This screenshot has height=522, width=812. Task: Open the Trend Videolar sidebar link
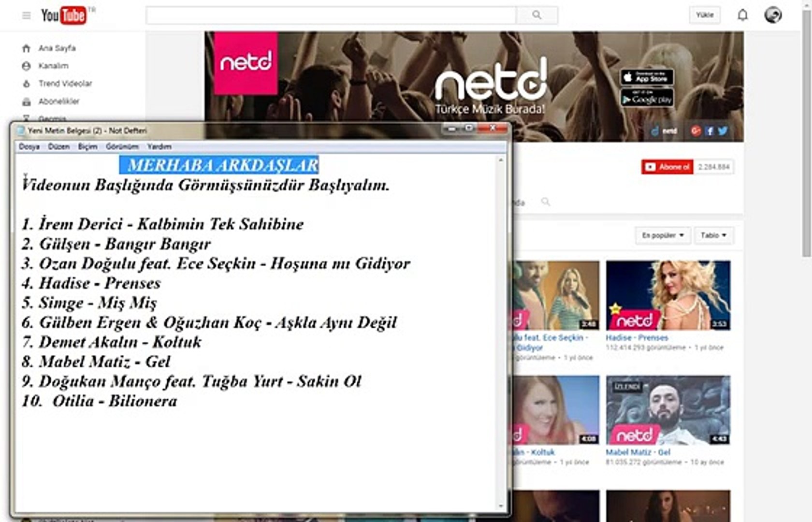tap(65, 84)
